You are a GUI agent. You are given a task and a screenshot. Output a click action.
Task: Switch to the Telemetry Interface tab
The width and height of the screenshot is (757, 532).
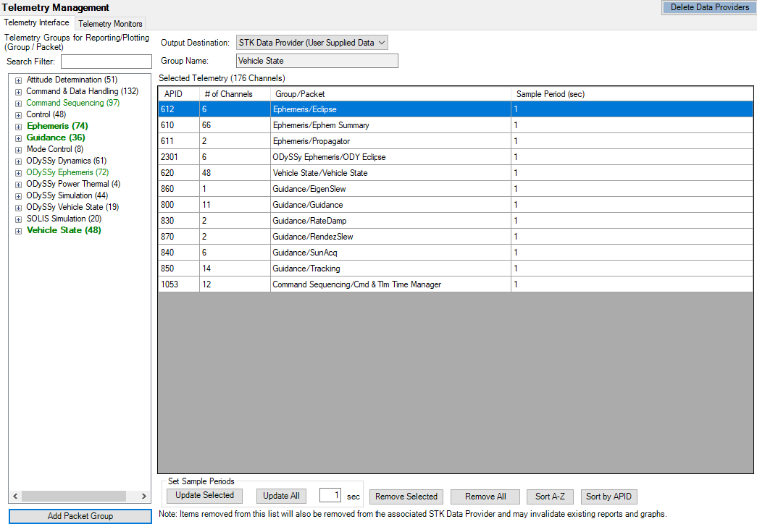(x=36, y=22)
